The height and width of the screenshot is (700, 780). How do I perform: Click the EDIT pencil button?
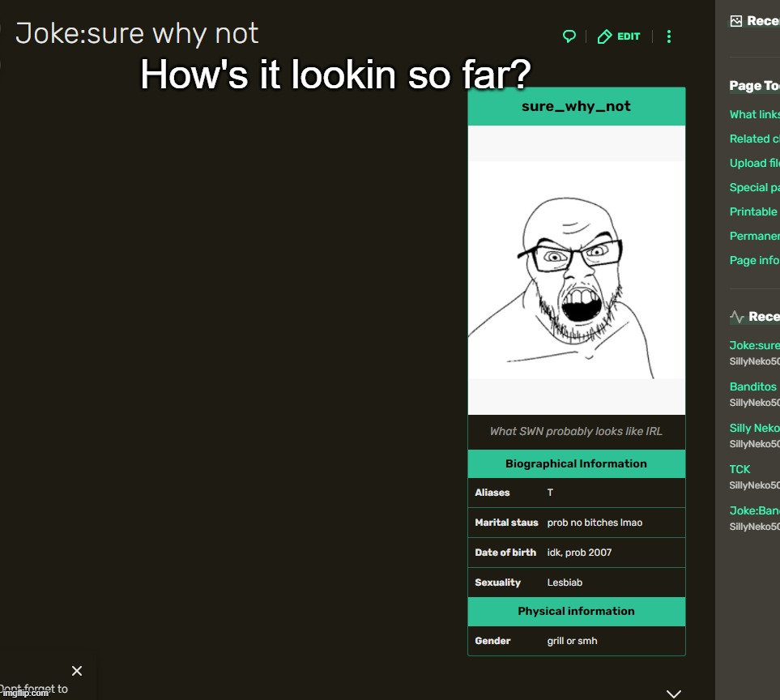[x=618, y=36]
